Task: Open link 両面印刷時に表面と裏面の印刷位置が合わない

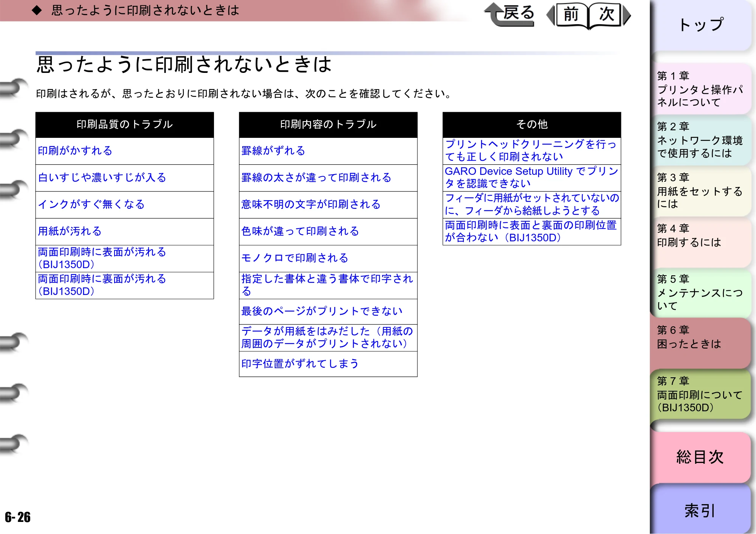Action: [x=531, y=231]
